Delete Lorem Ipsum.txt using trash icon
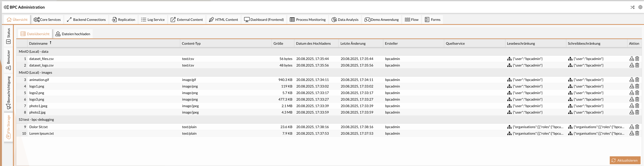Viewport: 644px width, 166px height. 637,133
